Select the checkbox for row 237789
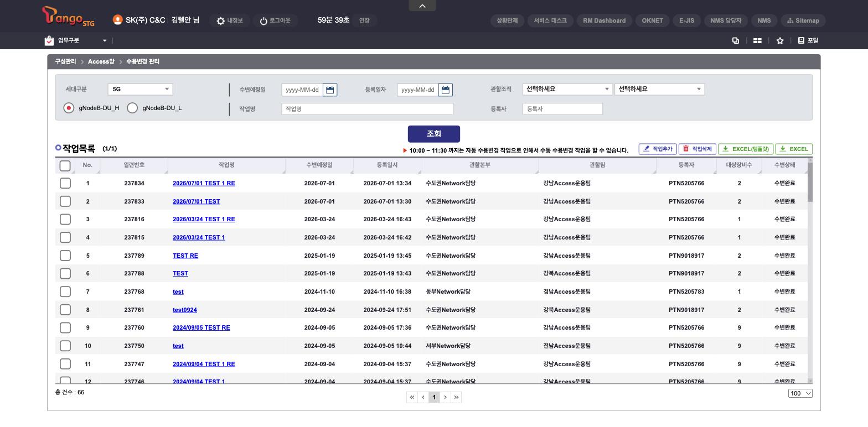The height and width of the screenshot is (427, 868). 65,256
